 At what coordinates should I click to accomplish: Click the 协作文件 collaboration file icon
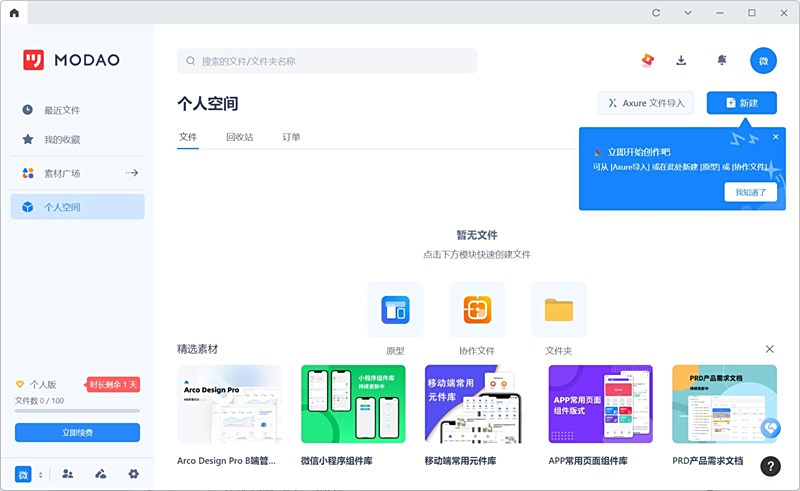coord(477,310)
